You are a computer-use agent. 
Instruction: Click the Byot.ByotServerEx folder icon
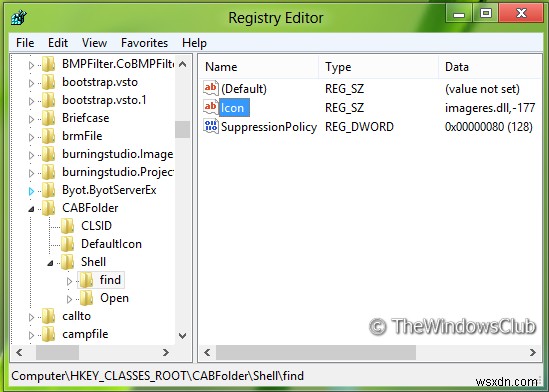(48, 190)
